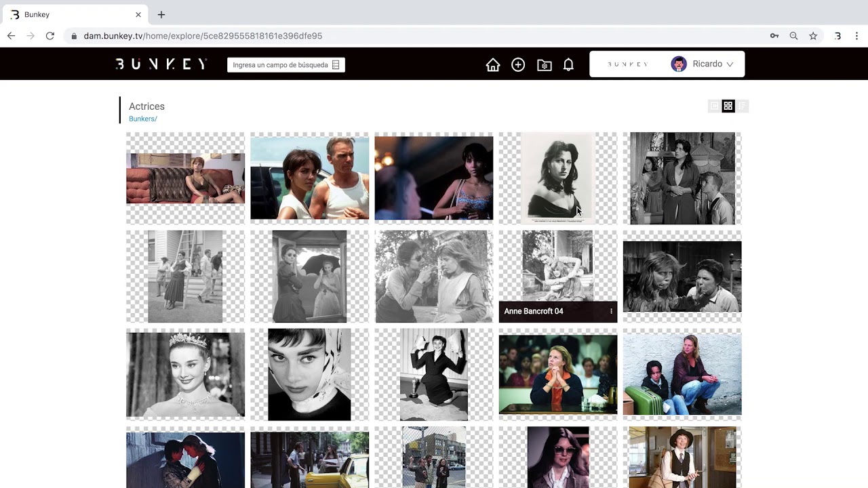Click the browser address bar URL

[203, 36]
